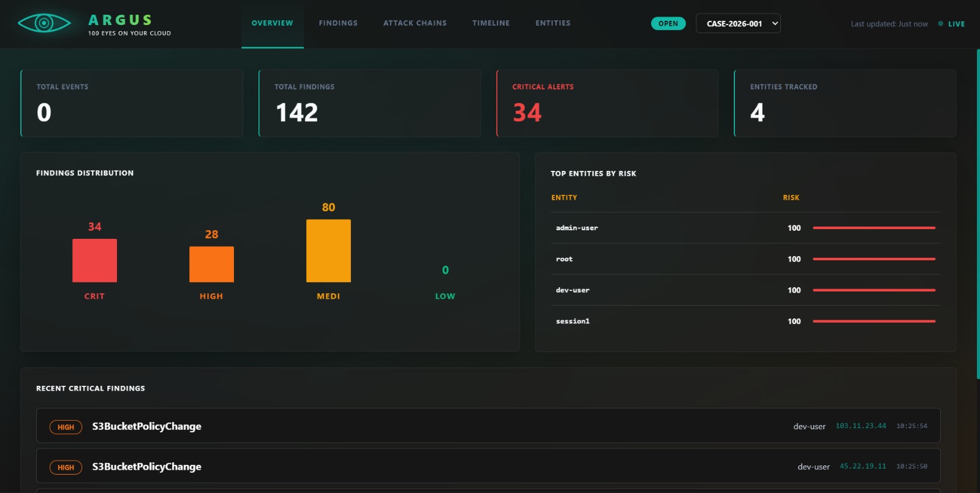Click the Entities Tracked 4 card
This screenshot has width=980, height=493.
pos(845,103)
